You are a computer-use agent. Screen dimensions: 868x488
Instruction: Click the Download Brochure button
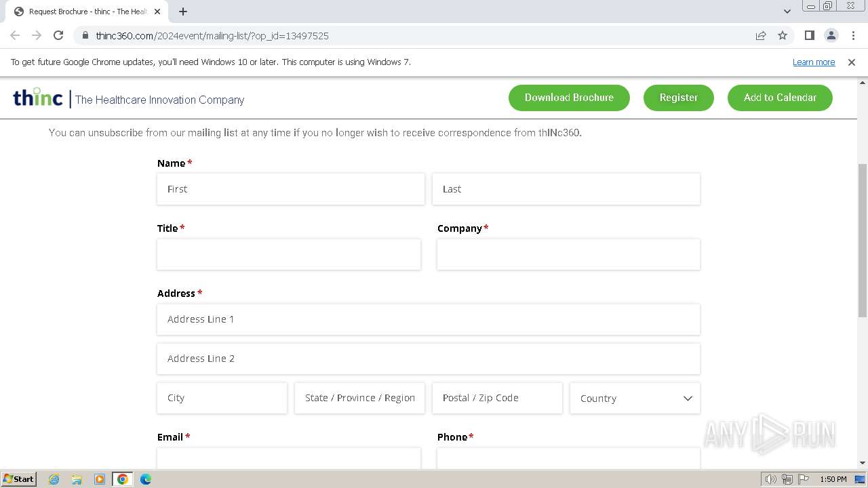point(569,98)
